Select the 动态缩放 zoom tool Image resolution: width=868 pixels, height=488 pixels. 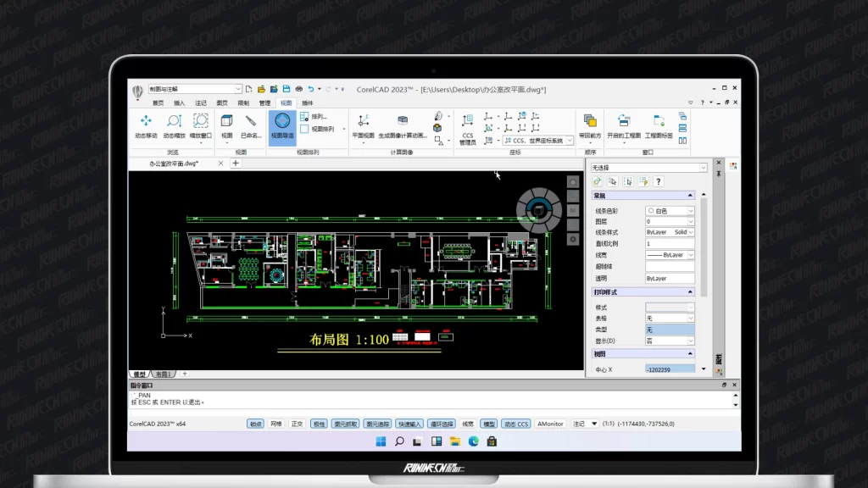pyautogui.click(x=174, y=122)
